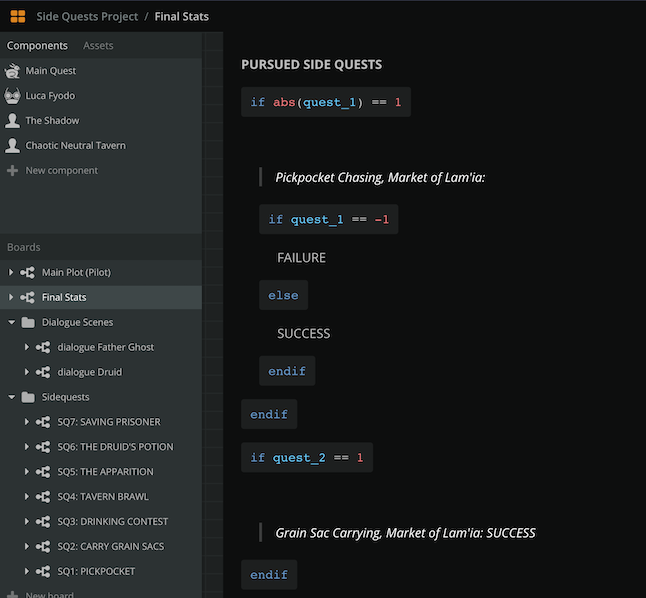Screen dimensions: 646x598
Task: Click the Sidequests folder icon
Action: (28, 397)
